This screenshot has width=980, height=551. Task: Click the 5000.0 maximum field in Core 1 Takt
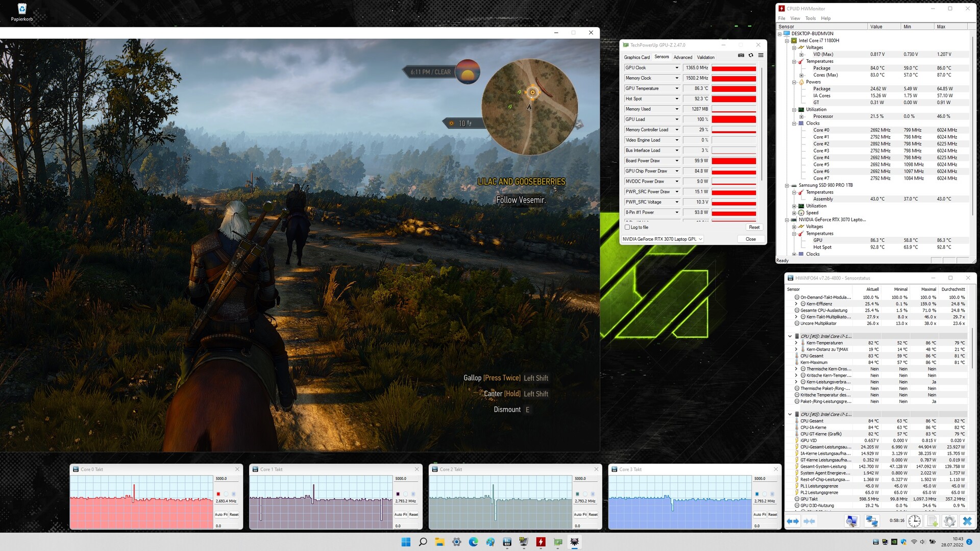coord(406,479)
